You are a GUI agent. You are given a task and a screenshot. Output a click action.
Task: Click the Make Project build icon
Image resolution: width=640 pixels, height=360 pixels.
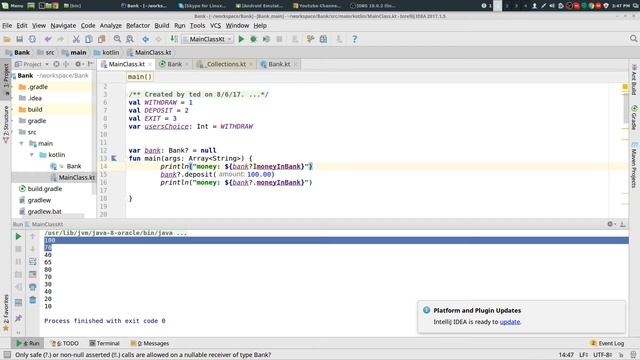click(x=174, y=39)
